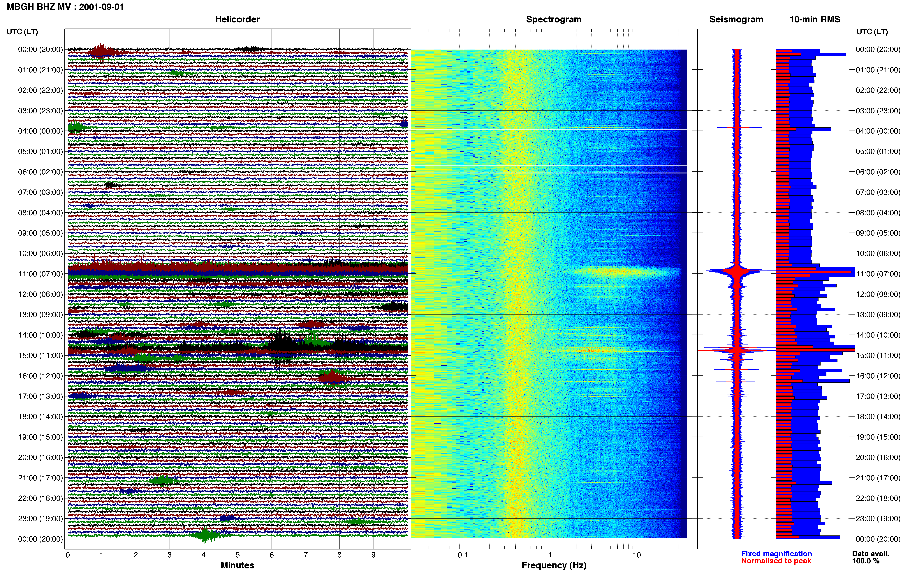Image resolution: width=924 pixels, height=578 pixels.
Task: Click the "Minutes" x-axis label
Action: tap(237, 565)
